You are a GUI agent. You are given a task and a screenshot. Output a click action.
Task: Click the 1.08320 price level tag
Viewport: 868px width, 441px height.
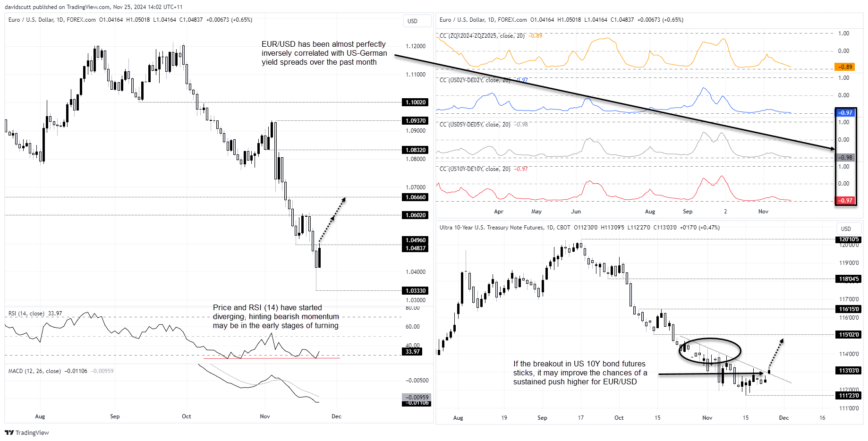pyautogui.click(x=415, y=150)
